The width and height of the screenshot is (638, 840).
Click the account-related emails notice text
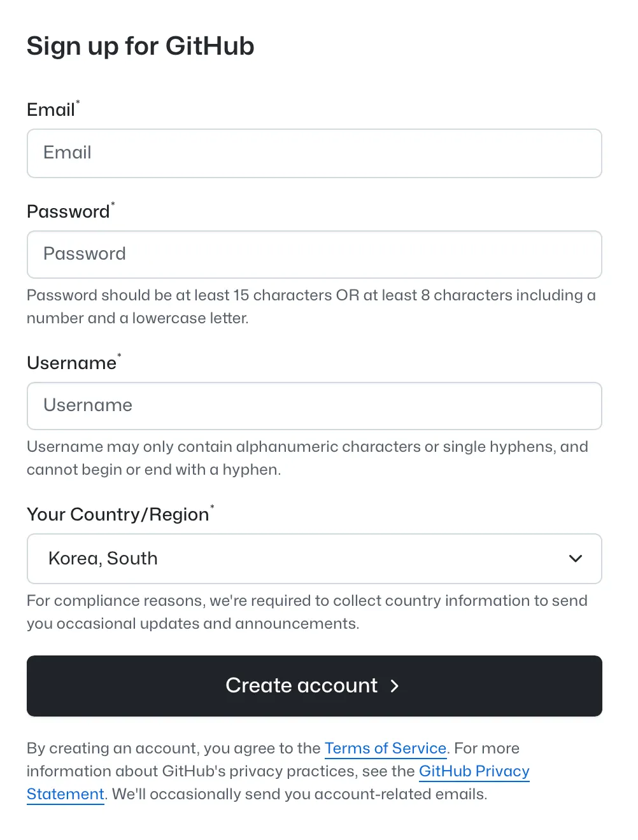tap(299, 794)
